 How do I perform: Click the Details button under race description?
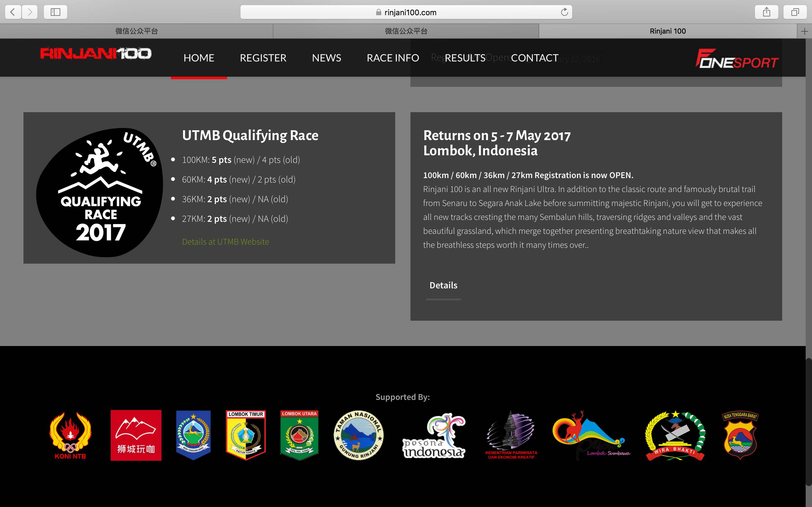[443, 286]
